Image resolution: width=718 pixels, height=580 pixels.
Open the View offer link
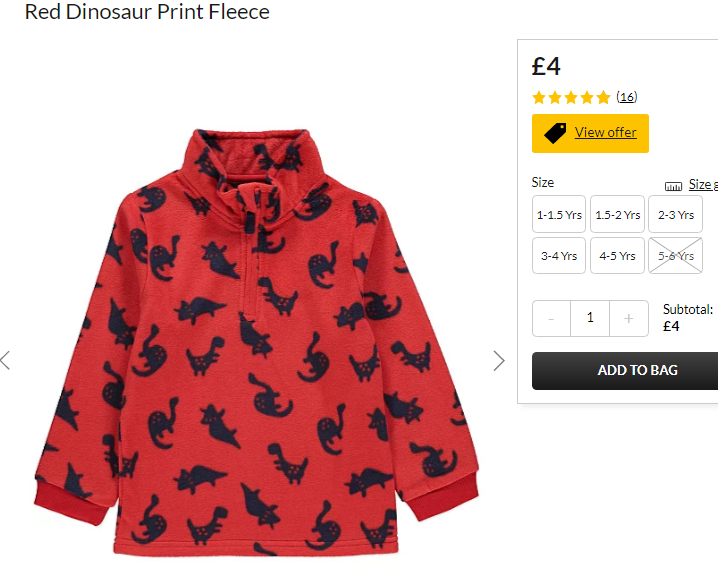click(605, 132)
